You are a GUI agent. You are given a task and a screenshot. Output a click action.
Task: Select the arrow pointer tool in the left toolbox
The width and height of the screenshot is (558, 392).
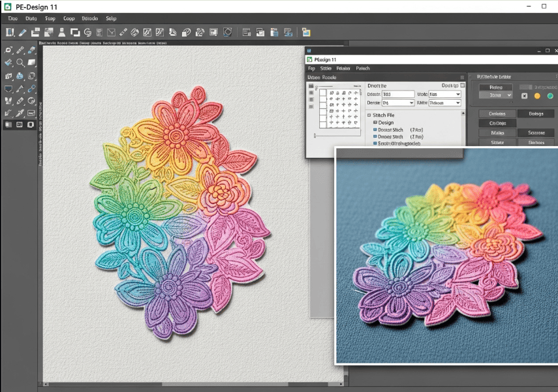(8, 113)
